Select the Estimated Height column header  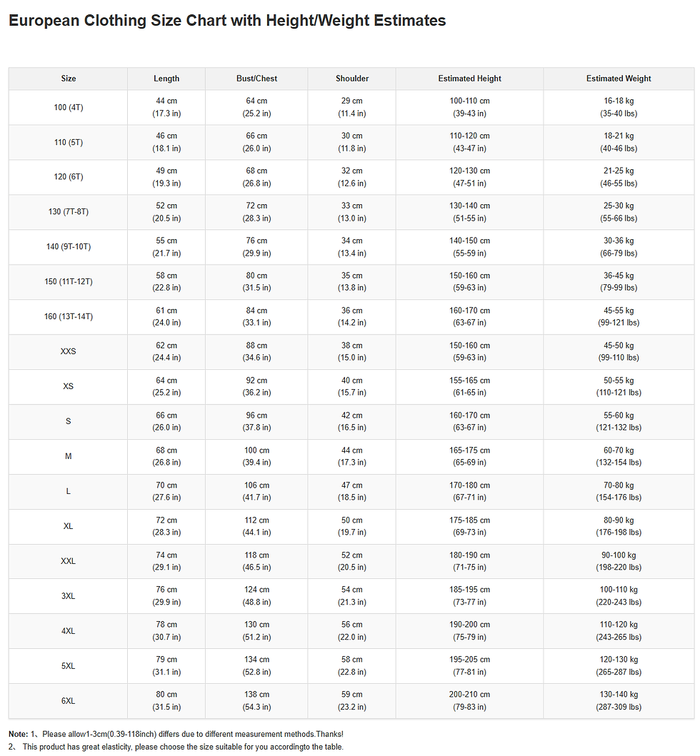pyautogui.click(x=469, y=79)
